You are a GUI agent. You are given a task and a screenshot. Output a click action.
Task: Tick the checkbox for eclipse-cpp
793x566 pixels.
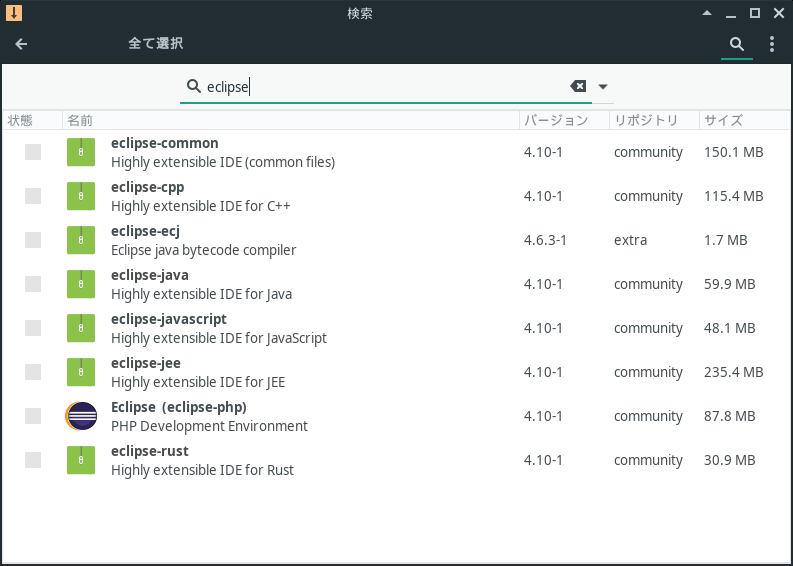(x=33, y=196)
